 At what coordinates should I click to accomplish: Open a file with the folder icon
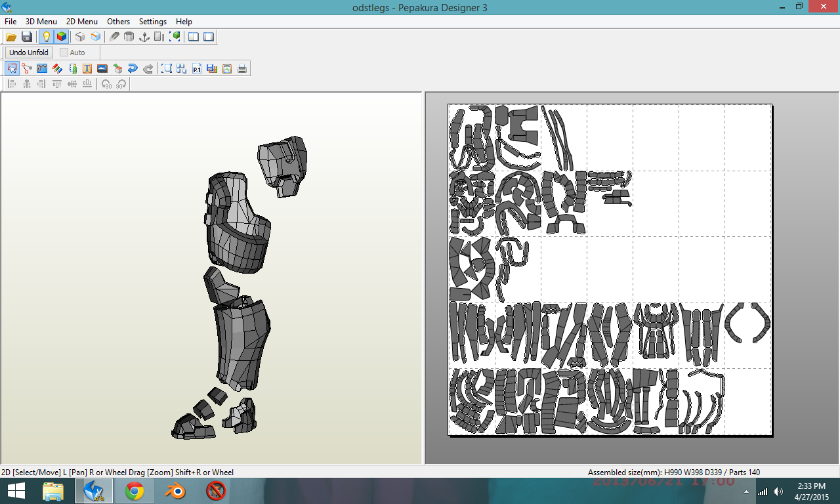pos(11,37)
